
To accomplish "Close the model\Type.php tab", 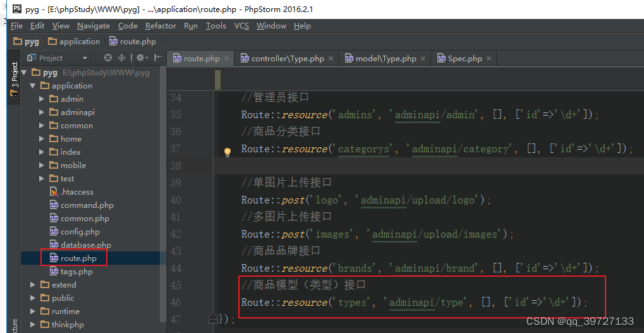I will click(x=423, y=59).
